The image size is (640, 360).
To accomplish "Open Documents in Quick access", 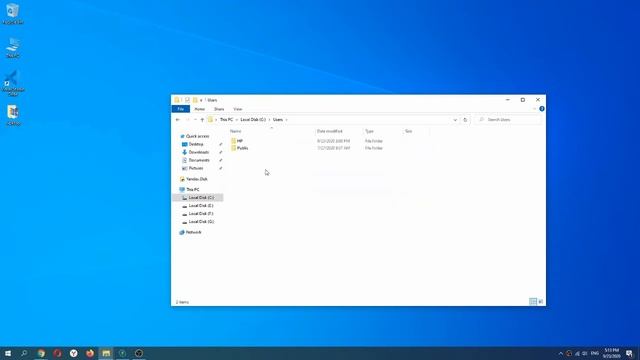I will [x=199, y=160].
